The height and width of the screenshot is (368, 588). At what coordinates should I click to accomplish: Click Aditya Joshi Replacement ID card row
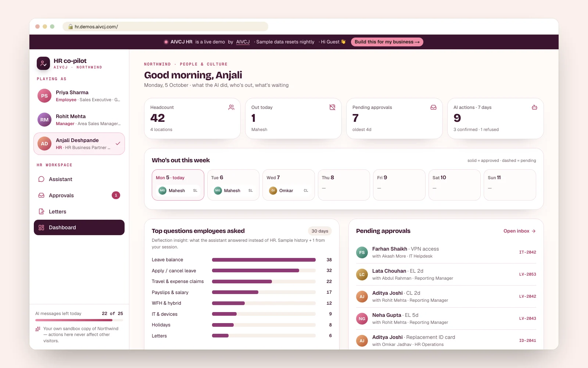[x=446, y=340]
